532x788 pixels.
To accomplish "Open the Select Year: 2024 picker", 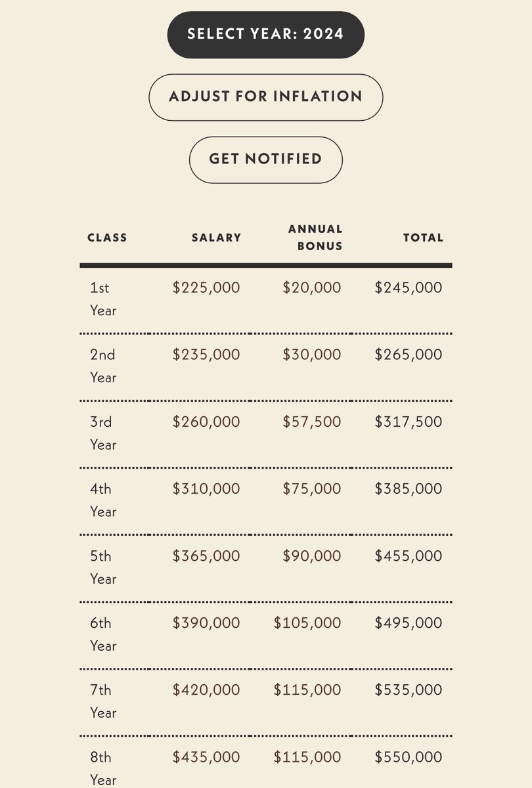I will coord(266,34).
